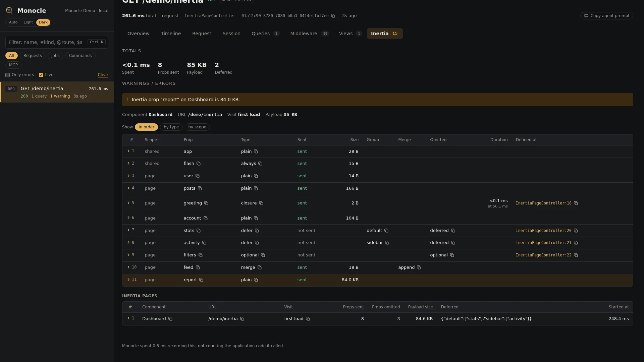644x362 pixels.
Task: Copy InertiaPageController:18 location
Action: pos(576,203)
